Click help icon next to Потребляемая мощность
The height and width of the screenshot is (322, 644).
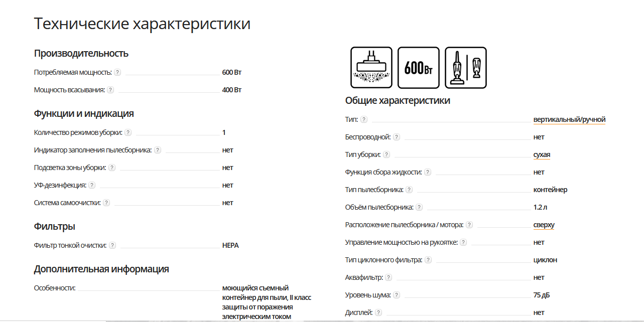(117, 72)
